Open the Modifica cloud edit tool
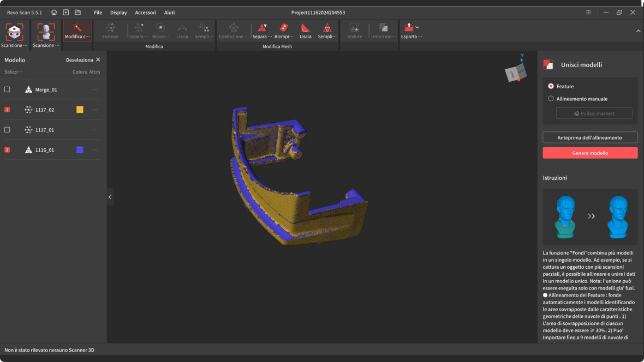644x362 pixels. coord(77,31)
